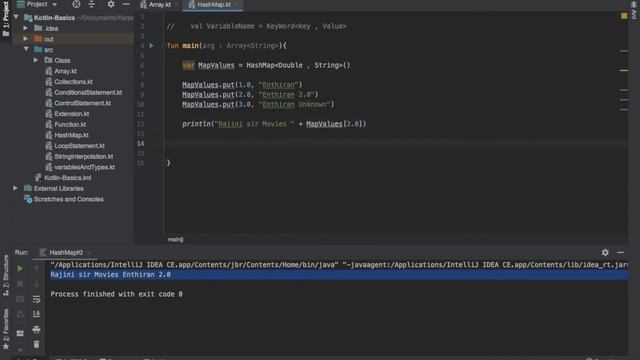The height and width of the screenshot is (360, 640).
Task: Open LoopStatement.kt file
Action: 79,145
